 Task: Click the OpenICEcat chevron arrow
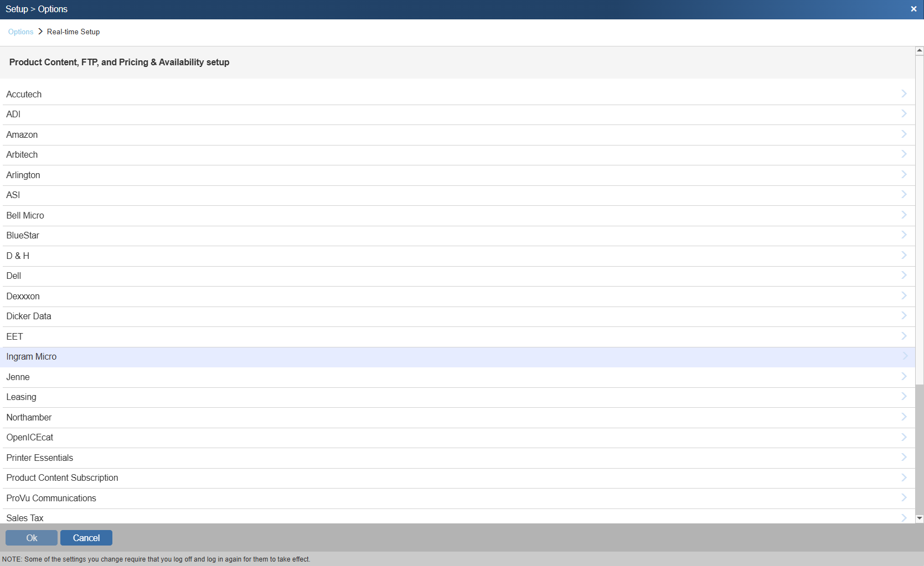point(904,437)
